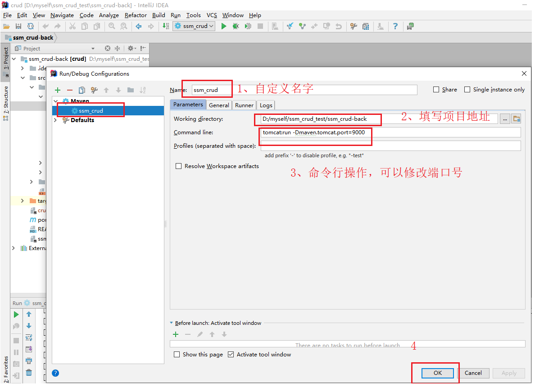
Task: Enable Single instance only checkbox
Action: coord(467,90)
